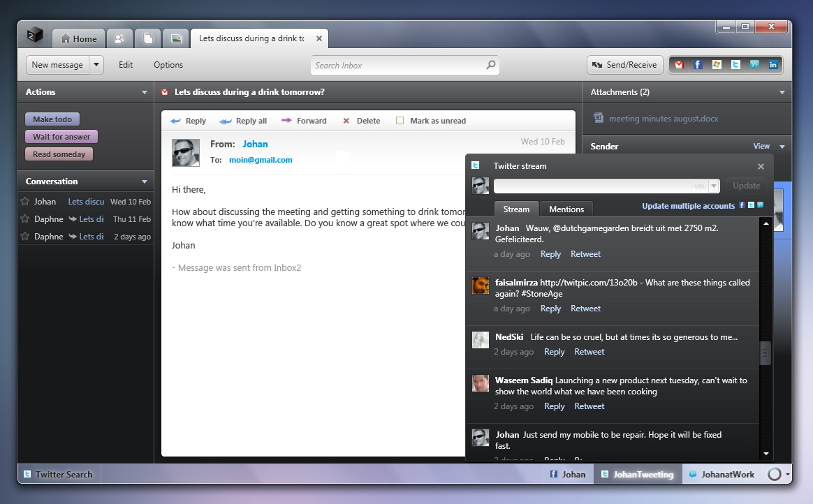Open the Edit menu
The height and width of the screenshot is (504, 813).
tap(126, 65)
